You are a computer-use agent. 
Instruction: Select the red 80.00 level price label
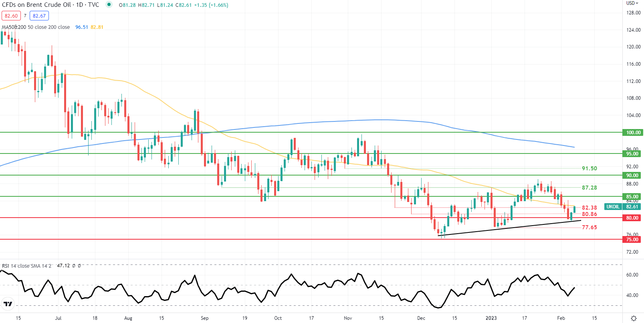(x=632, y=218)
